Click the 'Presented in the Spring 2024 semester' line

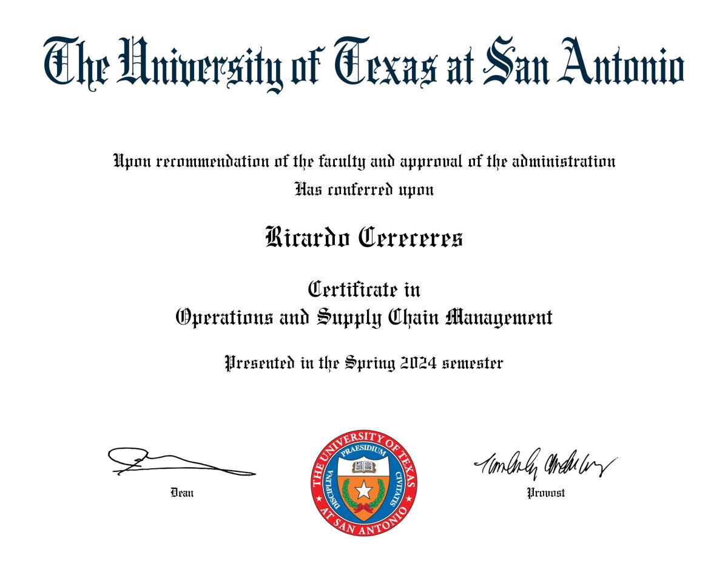click(364, 363)
